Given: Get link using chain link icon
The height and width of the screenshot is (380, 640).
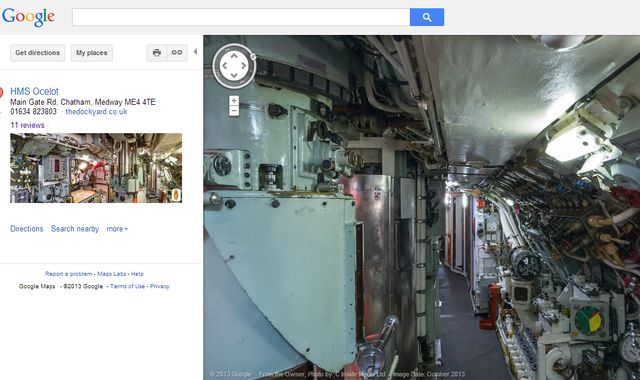Looking at the screenshot, I should click(x=177, y=53).
